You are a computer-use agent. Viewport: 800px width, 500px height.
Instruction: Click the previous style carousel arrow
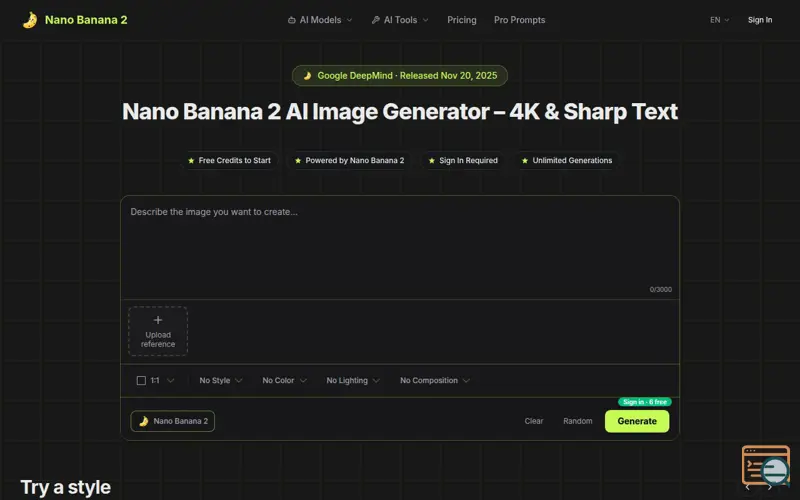[x=747, y=488]
